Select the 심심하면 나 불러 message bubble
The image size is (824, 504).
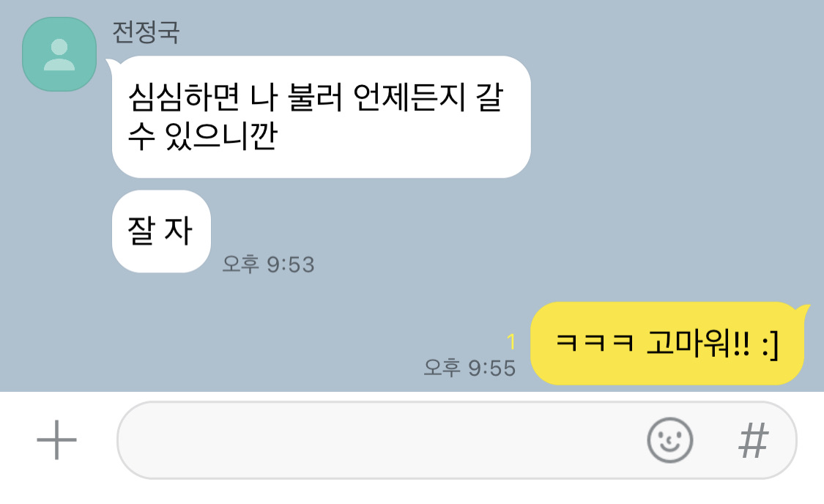(321, 116)
